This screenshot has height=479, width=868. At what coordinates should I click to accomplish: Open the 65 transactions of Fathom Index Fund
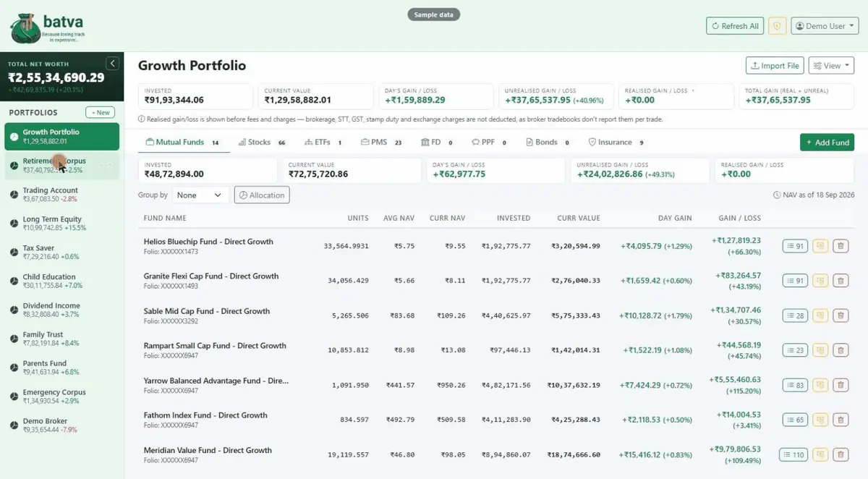click(x=795, y=420)
